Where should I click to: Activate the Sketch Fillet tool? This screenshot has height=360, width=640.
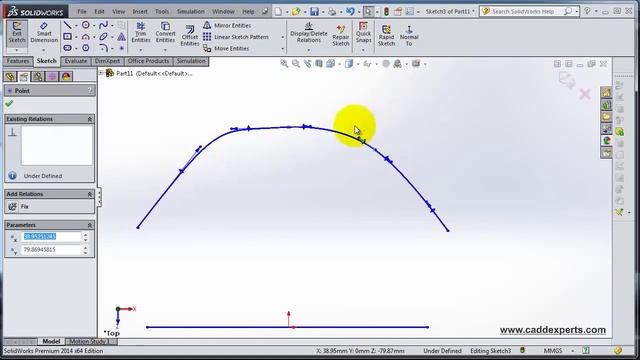(103, 48)
